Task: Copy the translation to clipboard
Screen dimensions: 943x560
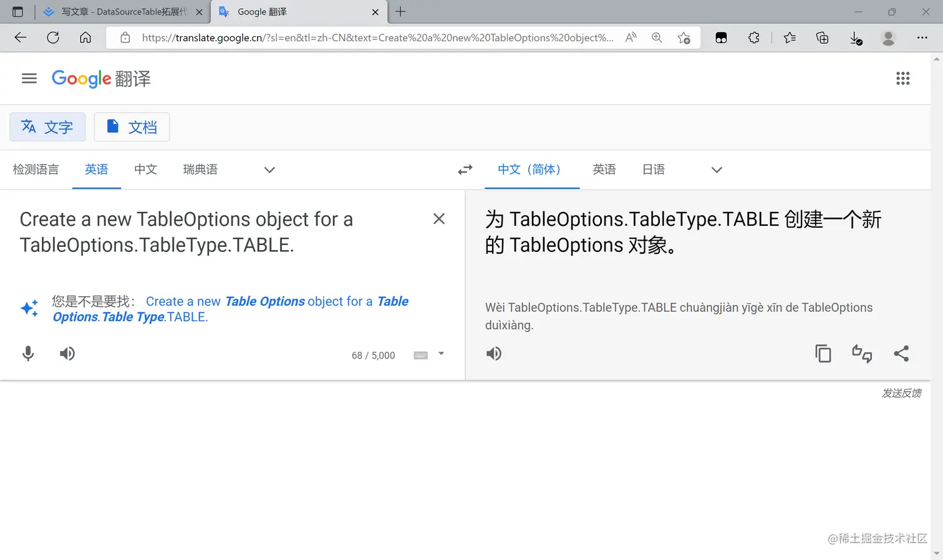Action: point(823,354)
